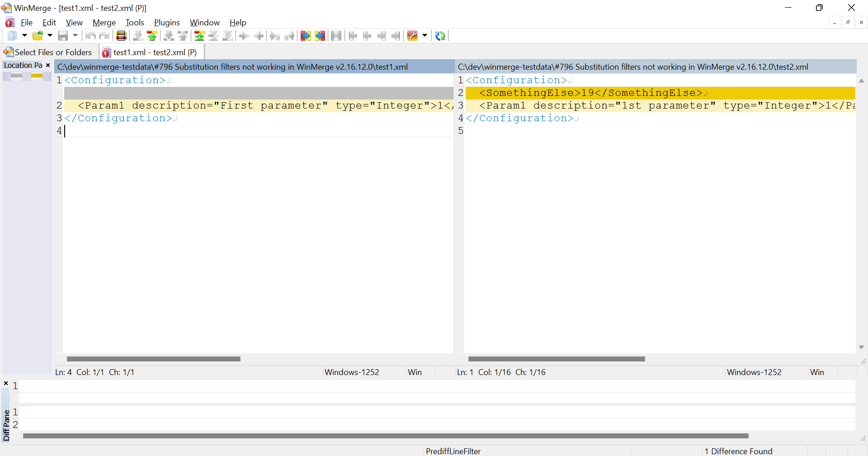The width and height of the screenshot is (868, 456).
Task: Click the Next Difference gray down arrow
Action: (x=138, y=36)
